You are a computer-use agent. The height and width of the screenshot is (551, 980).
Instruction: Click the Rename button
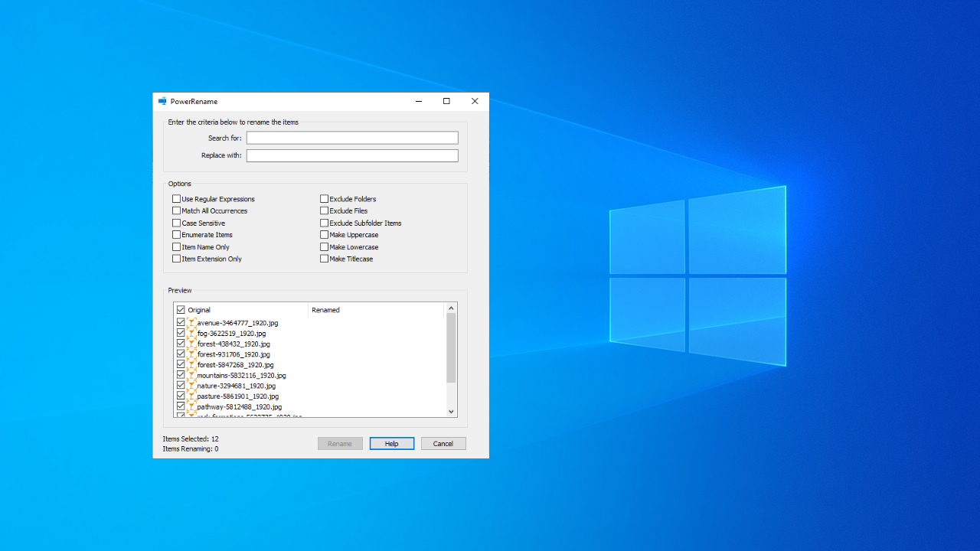pyautogui.click(x=339, y=443)
